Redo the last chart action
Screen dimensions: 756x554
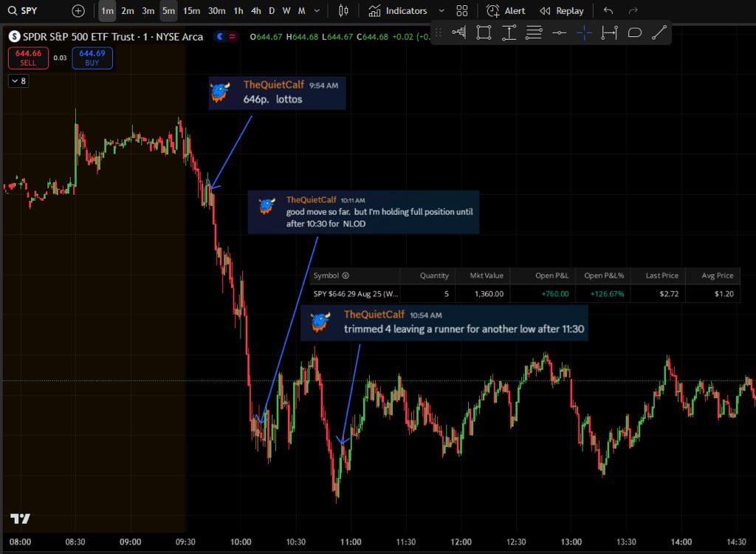point(633,10)
